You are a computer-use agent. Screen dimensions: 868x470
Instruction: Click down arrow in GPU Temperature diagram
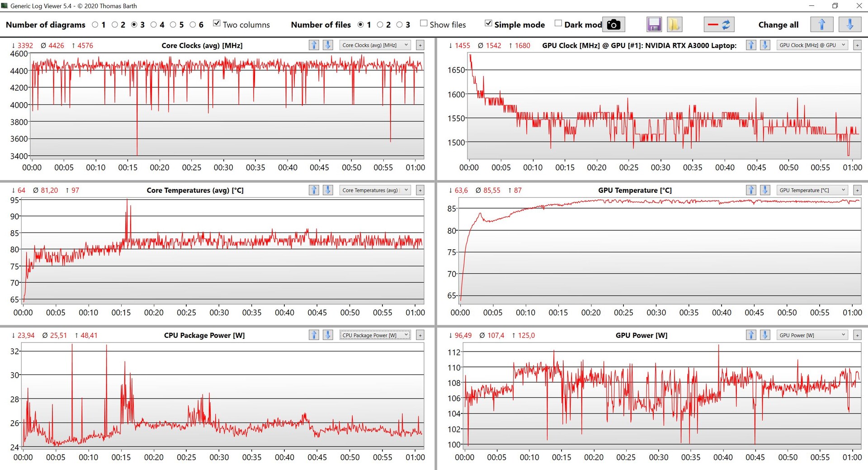tap(765, 190)
